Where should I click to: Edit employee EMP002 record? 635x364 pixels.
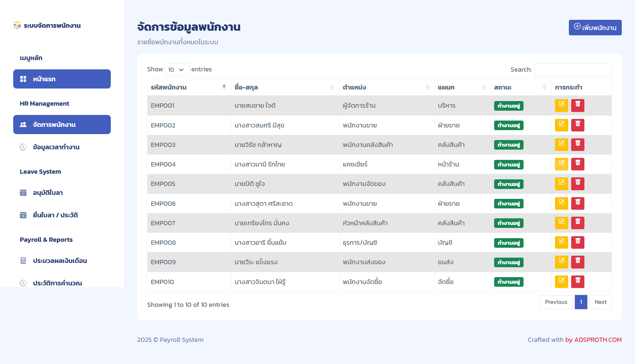561,125
